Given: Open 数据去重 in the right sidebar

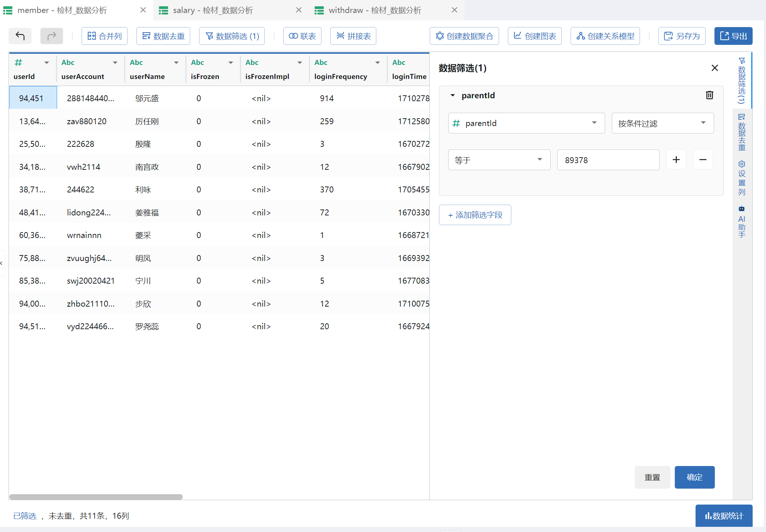Looking at the screenshot, I should pyautogui.click(x=742, y=132).
